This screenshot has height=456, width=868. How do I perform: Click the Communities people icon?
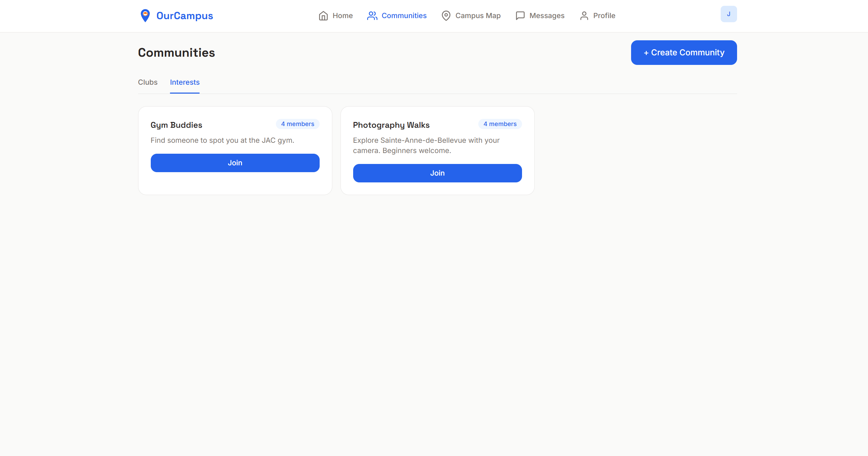pos(372,16)
